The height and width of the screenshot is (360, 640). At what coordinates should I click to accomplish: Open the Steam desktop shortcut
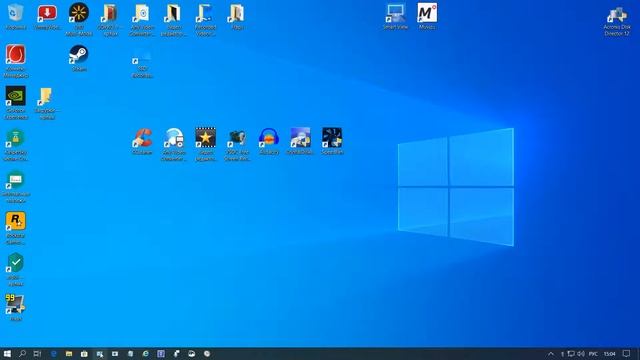click(79, 55)
